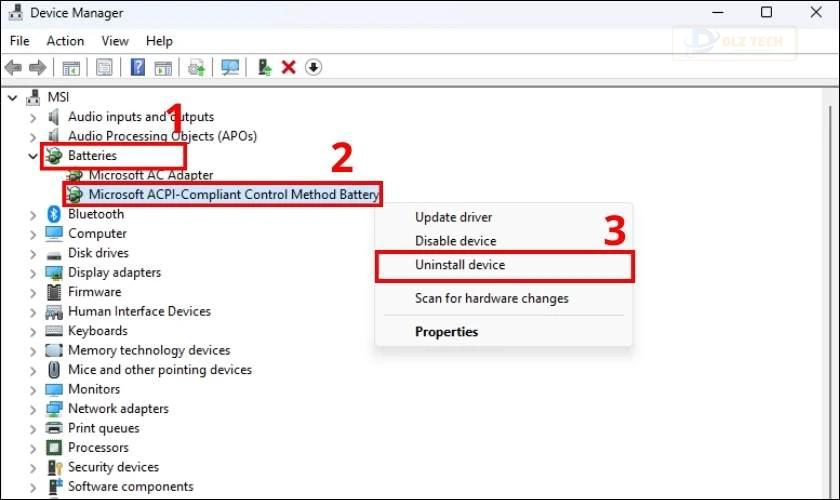The height and width of the screenshot is (500, 840).
Task: Click the Properties sheet toolbar icon
Action: [x=104, y=68]
